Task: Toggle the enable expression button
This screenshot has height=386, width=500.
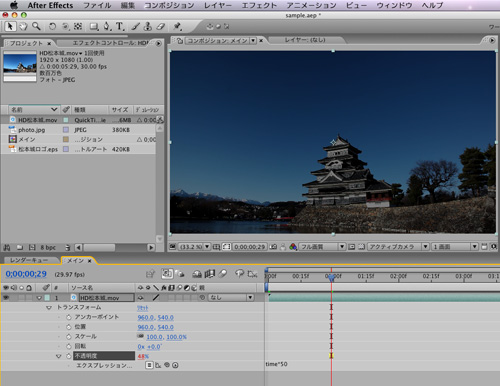Action: point(149,365)
